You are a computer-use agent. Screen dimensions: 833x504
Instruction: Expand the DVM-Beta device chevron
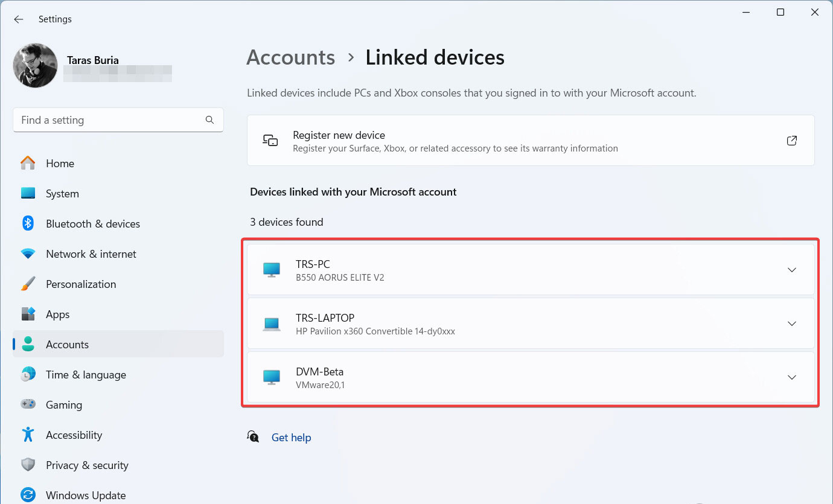(792, 377)
